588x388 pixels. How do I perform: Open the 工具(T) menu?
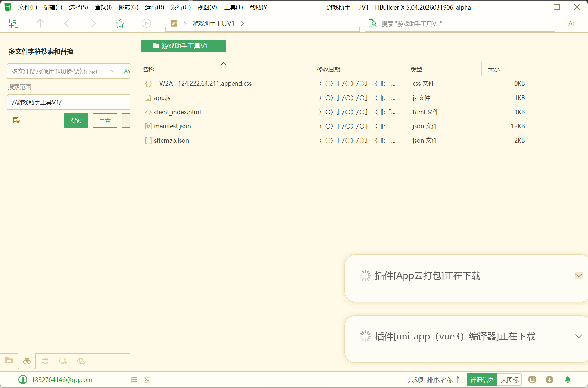click(x=233, y=7)
